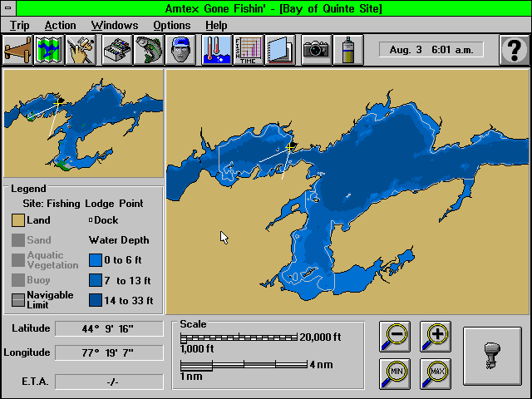532x399 pixels.
Task: Open the angler face icon
Action: tap(180, 50)
